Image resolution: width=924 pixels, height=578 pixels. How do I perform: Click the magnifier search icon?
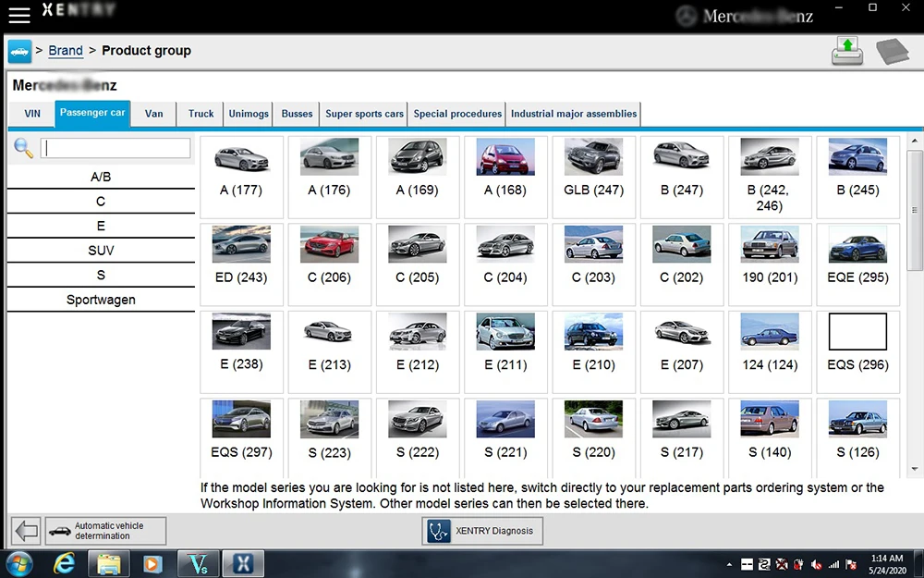pos(23,147)
